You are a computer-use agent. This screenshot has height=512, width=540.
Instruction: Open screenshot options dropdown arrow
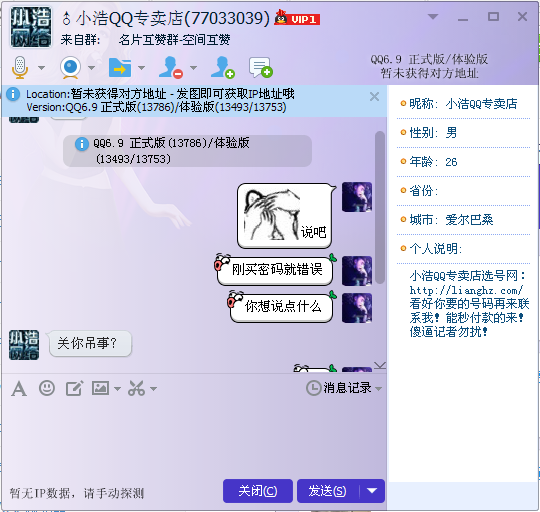154,389
